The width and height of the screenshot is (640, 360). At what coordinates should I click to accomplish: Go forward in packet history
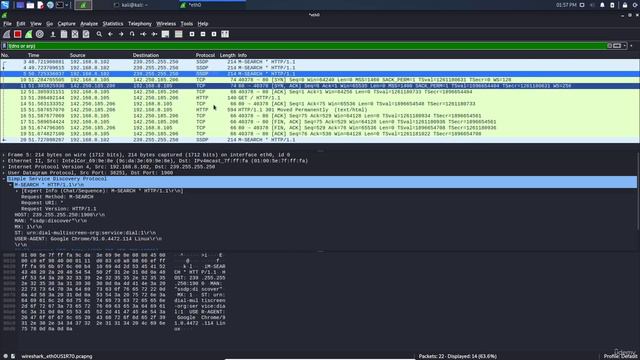click(x=121, y=34)
